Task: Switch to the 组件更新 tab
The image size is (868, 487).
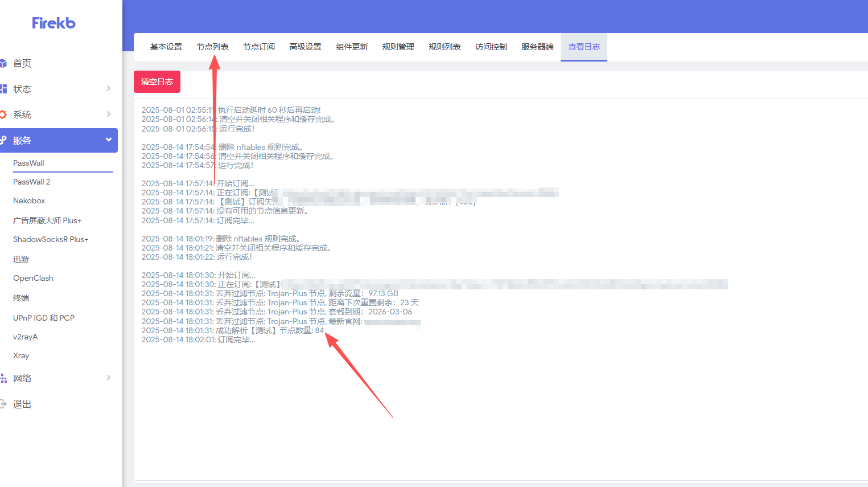Action: click(x=352, y=47)
